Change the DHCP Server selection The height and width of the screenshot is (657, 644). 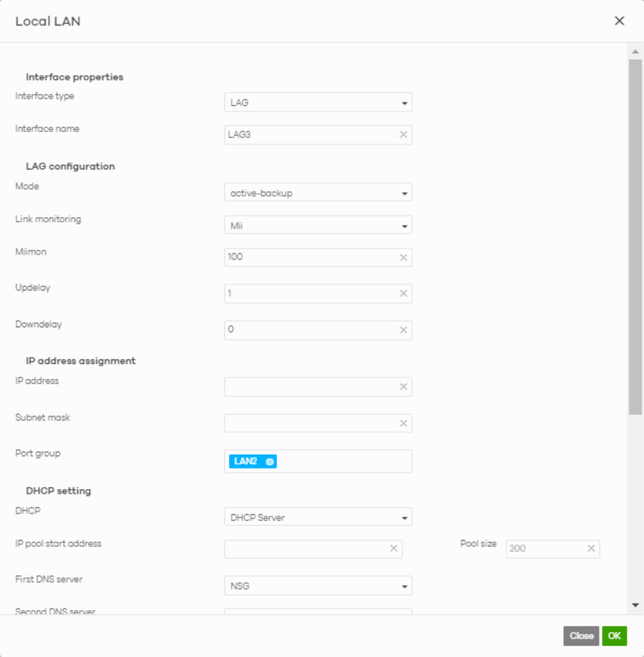pos(318,517)
